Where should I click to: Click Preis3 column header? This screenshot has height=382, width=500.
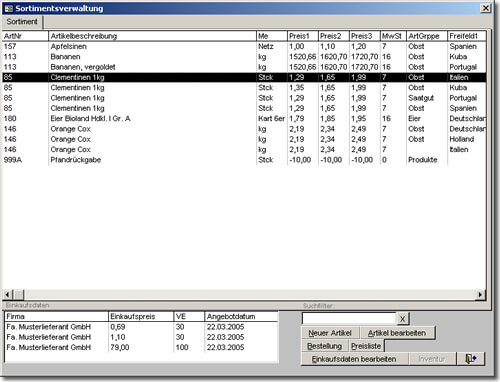pos(365,36)
